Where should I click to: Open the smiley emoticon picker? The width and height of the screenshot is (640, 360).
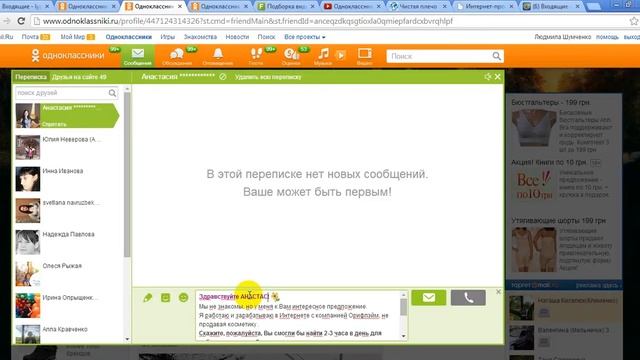183,298
